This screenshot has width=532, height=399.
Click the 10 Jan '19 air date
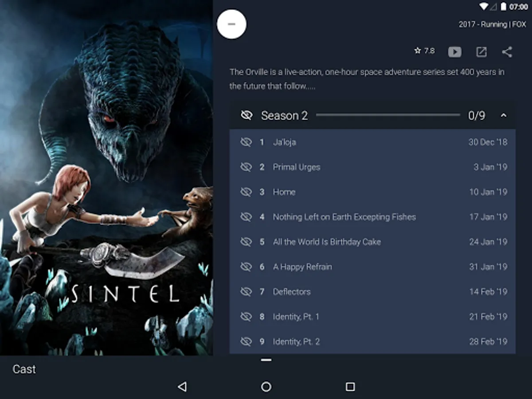click(488, 192)
